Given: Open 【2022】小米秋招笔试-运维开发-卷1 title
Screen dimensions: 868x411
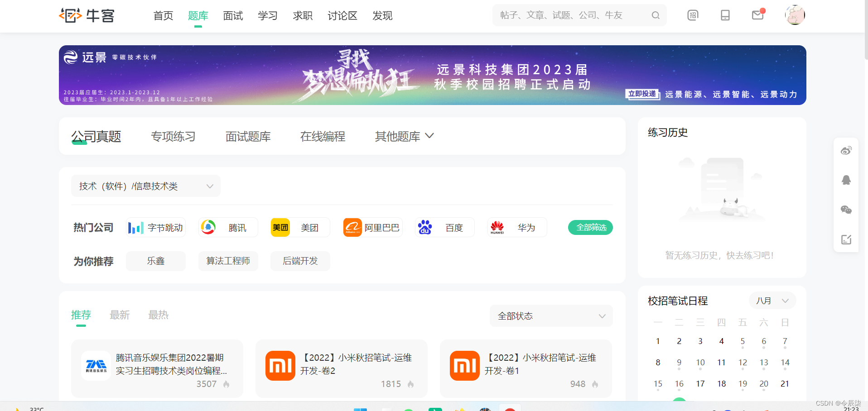Looking at the screenshot, I should pyautogui.click(x=540, y=364).
